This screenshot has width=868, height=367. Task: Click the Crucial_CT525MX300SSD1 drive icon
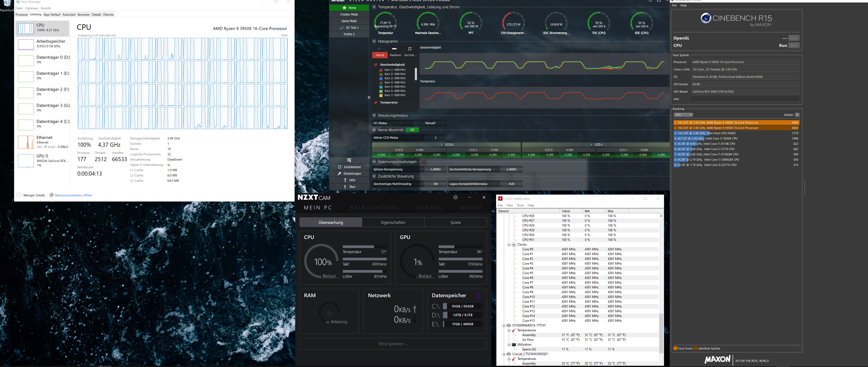pyautogui.click(x=509, y=354)
